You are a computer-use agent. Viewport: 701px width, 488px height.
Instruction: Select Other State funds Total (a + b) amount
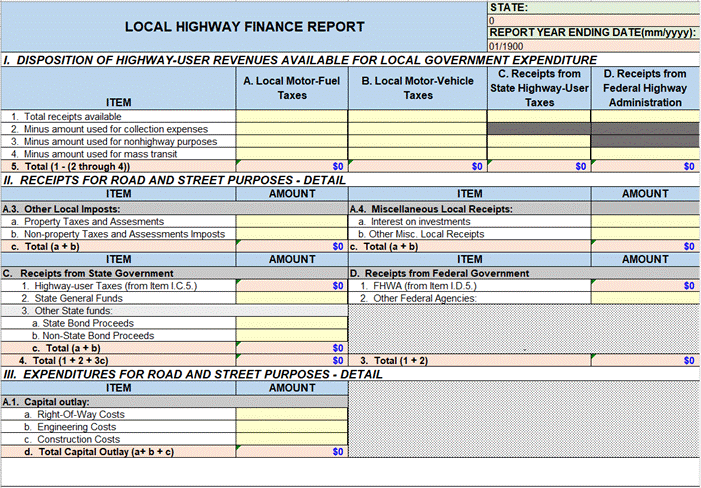point(291,348)
